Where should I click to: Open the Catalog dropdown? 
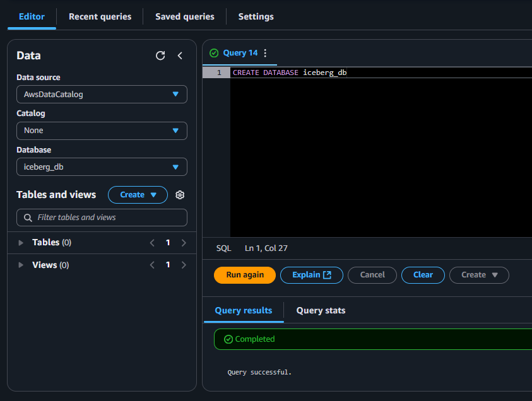pyautogui.click(x=102, y=131)
